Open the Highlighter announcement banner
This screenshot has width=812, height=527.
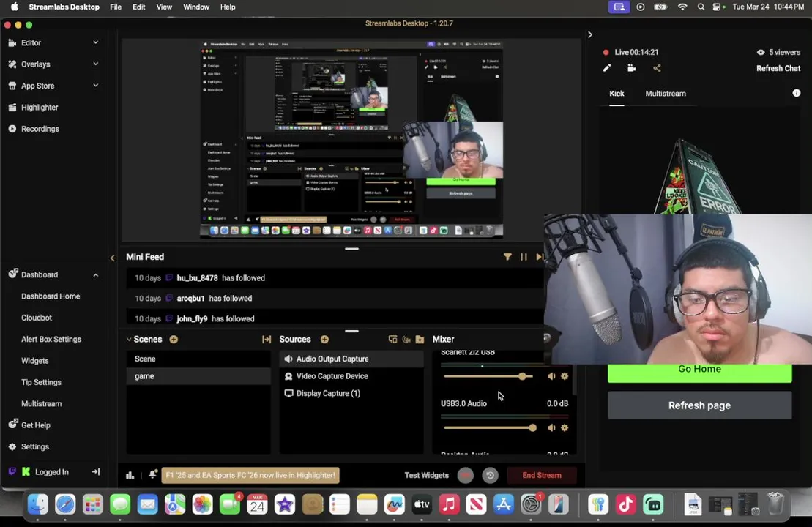250,475
